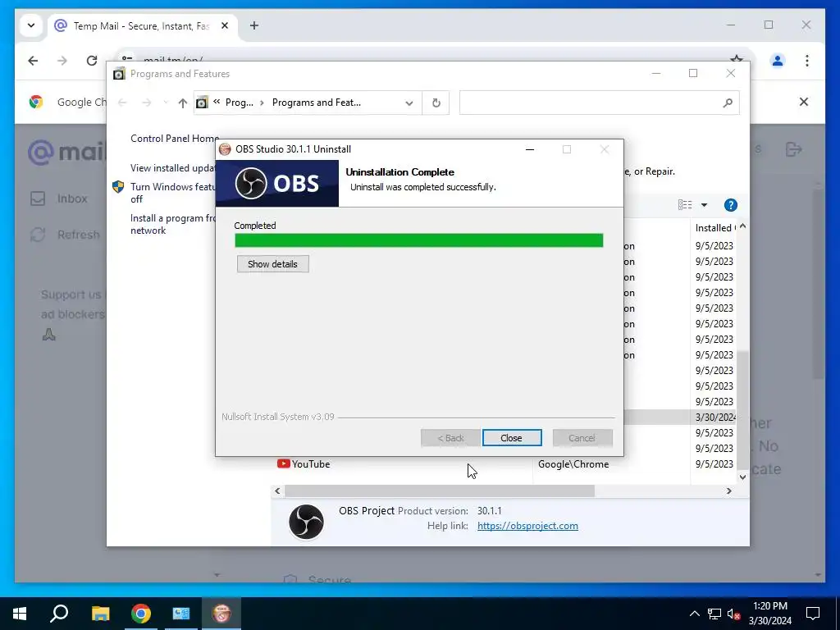Click Refresh in Temp Mail sidebar
Image resolution: width=840 pixels, height=630 pixels.
(x=64, y=235)
